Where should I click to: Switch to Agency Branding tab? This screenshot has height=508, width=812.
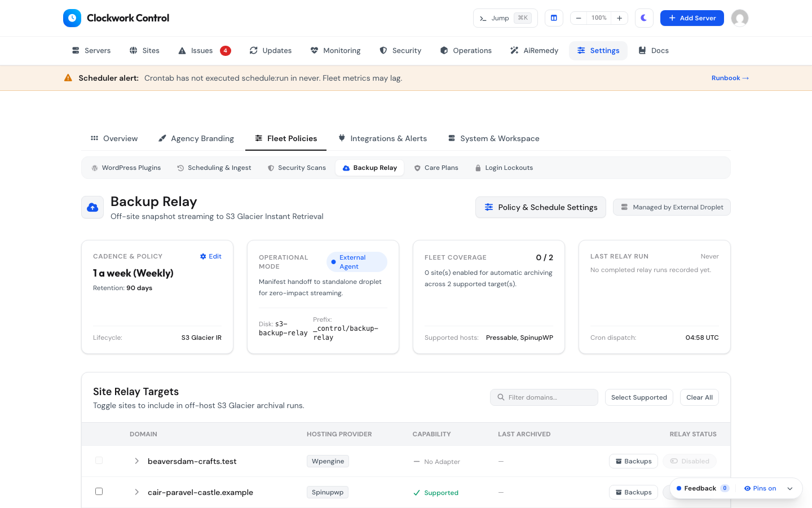(196, 138)
